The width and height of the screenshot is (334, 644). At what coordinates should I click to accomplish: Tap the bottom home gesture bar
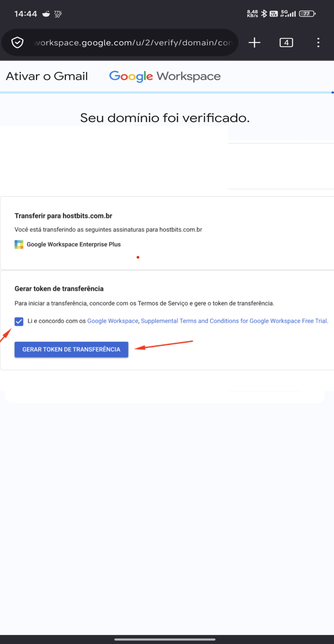click(165, 639)
